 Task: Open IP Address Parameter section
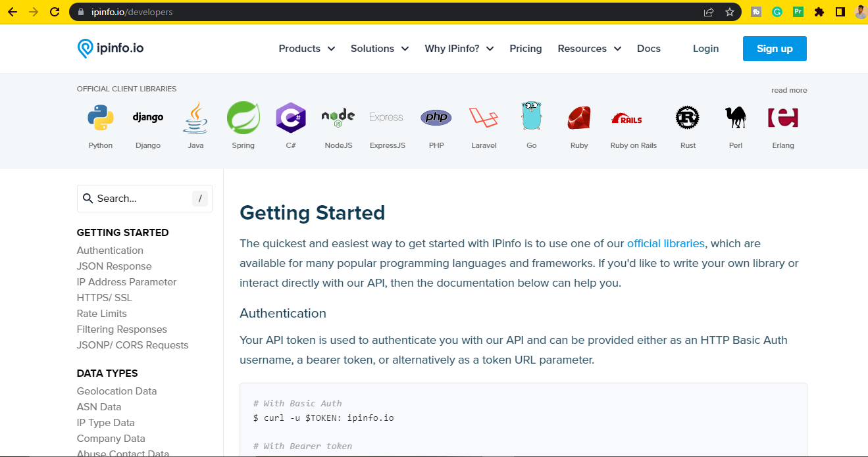(x=126, y=282)
